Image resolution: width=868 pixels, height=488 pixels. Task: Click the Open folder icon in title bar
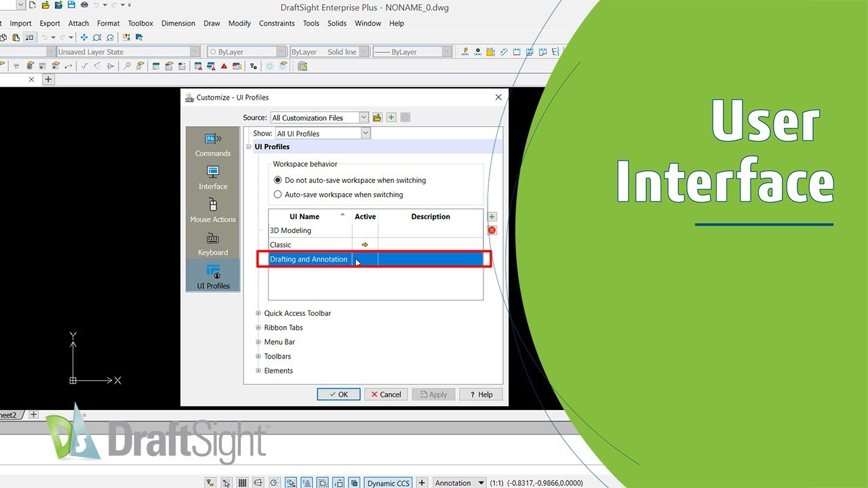[45, 5]
